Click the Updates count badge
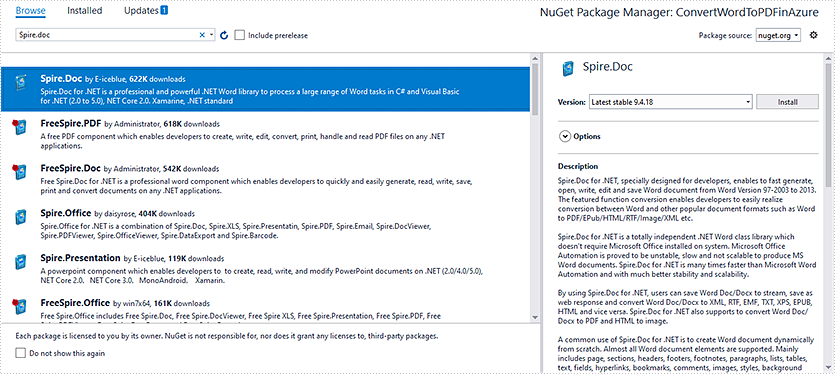835x374 pixels. pyautogui.click(x=164, y=10)
